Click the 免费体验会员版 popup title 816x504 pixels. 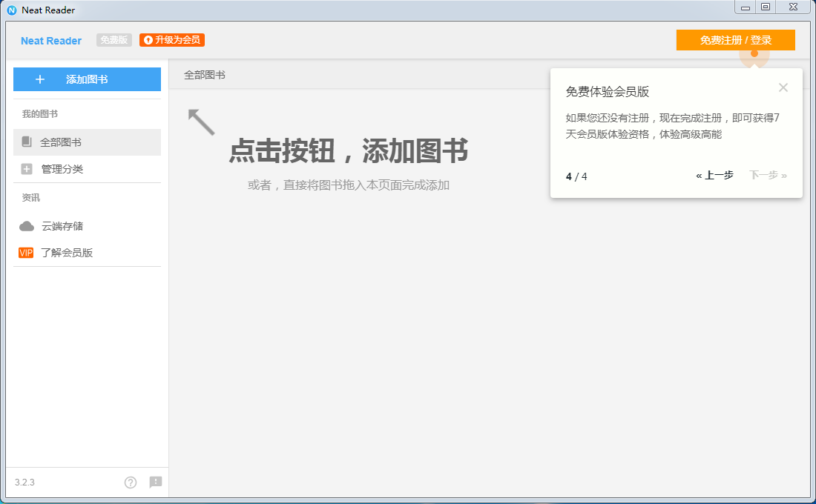pyautogui.click(x=608, y=92)
